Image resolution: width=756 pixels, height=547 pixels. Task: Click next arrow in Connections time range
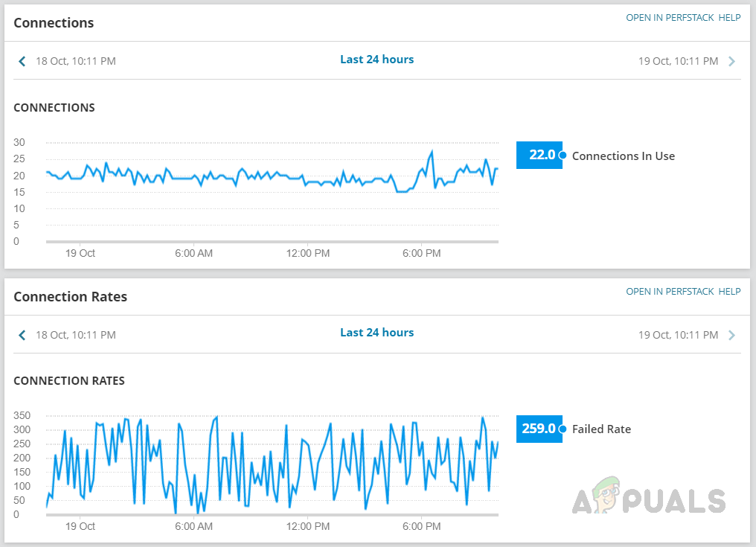point(731,61)
